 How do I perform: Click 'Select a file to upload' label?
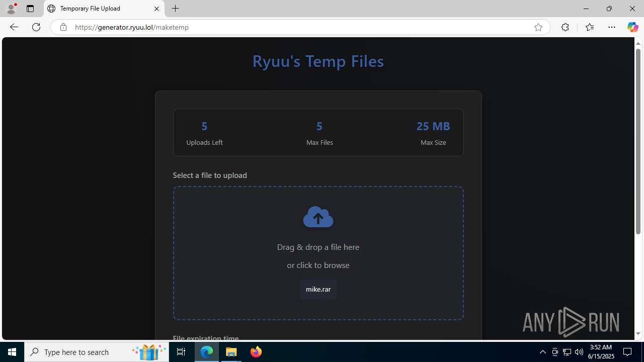[210, 175]
